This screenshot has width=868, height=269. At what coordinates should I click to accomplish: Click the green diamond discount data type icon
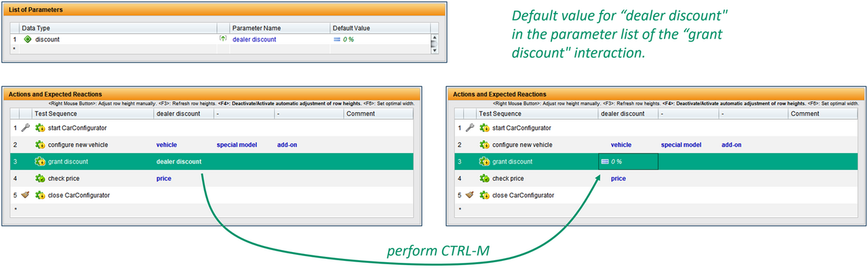click(x=28, y=39)
